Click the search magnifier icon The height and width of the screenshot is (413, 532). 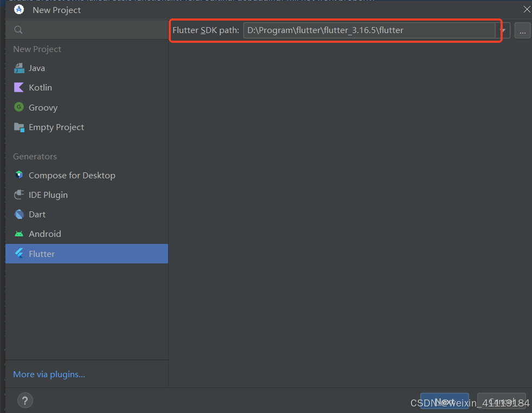pyautogui.click(x=18, y=30)
